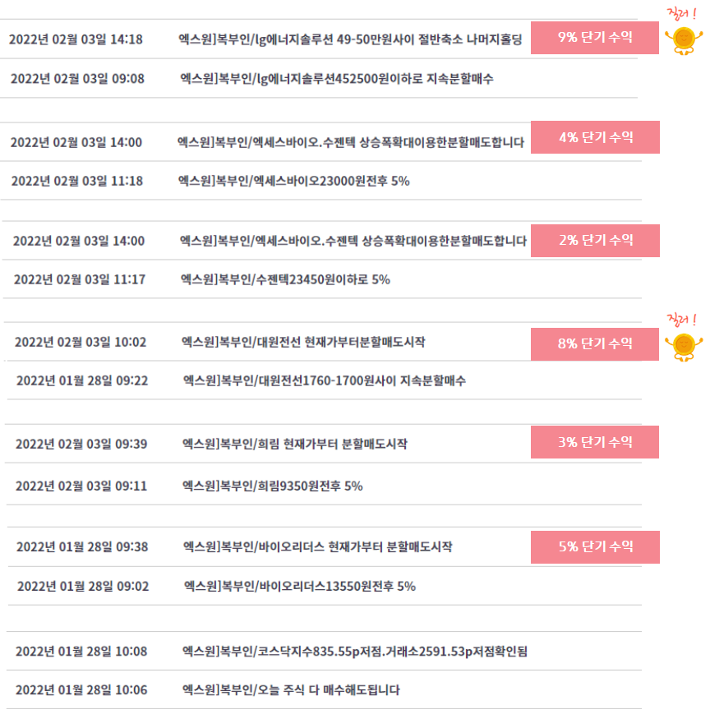Open the 수젠텍23450원이하로 5% message
This screenshot has width=710, height=728.
(x=285, y=279)
